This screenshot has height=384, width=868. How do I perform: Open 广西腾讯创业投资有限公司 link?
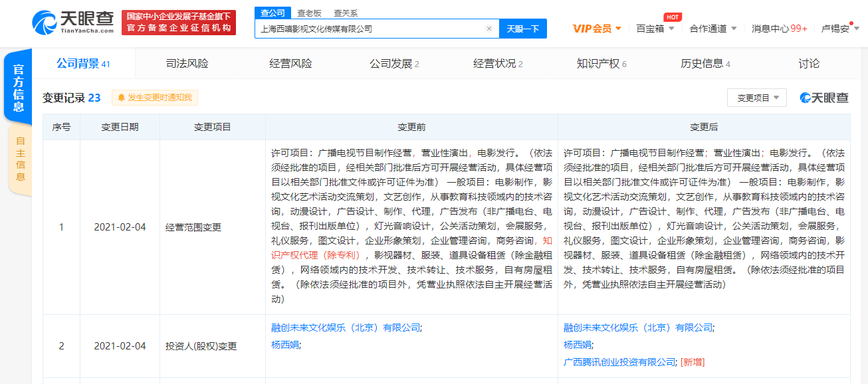619,362
